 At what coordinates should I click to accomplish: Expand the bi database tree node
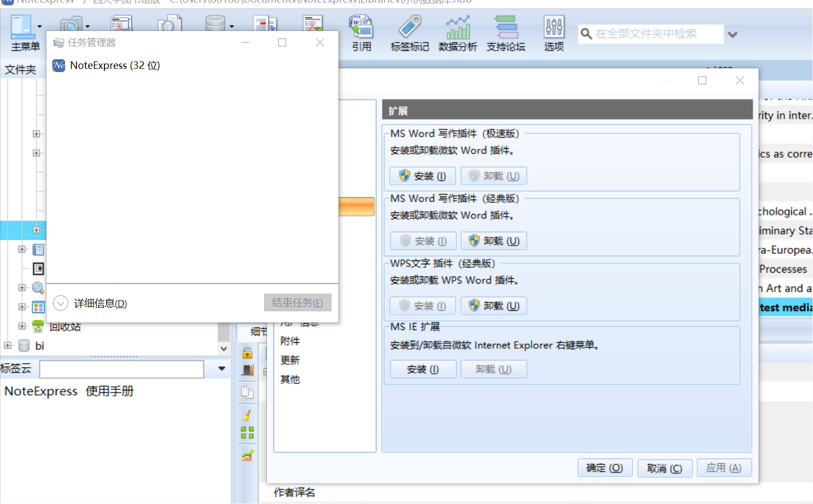(x=7, y=345)
